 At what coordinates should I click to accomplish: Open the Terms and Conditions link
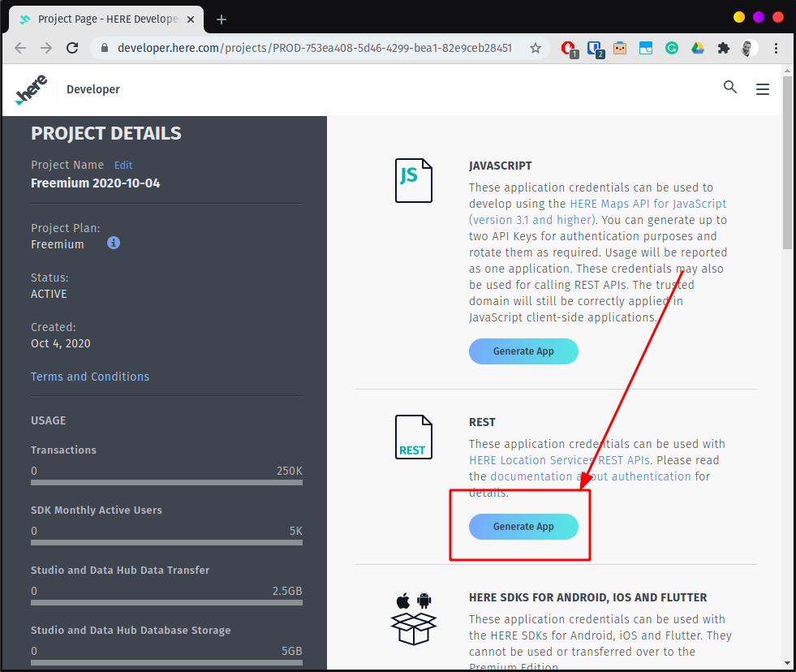click(89, 377)
